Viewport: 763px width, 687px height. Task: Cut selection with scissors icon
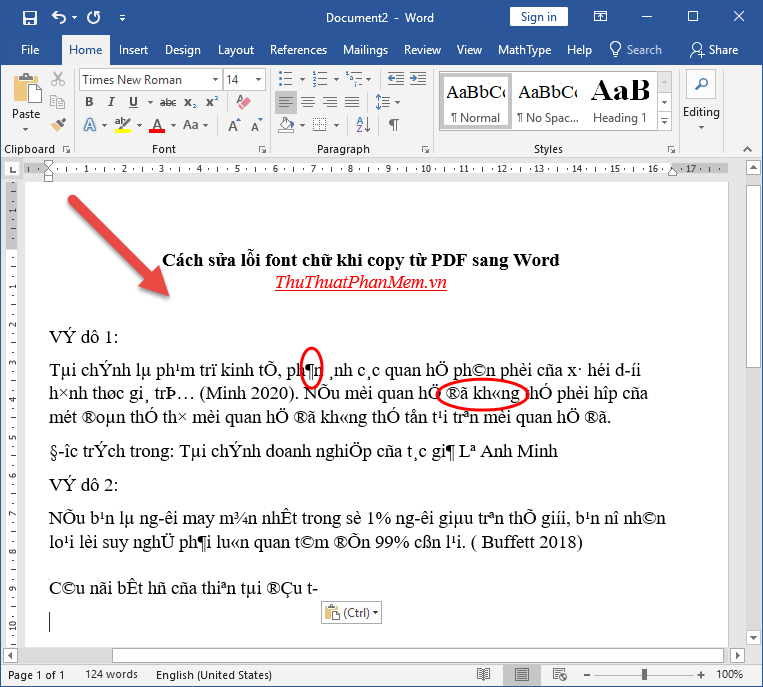click(58, 79)
